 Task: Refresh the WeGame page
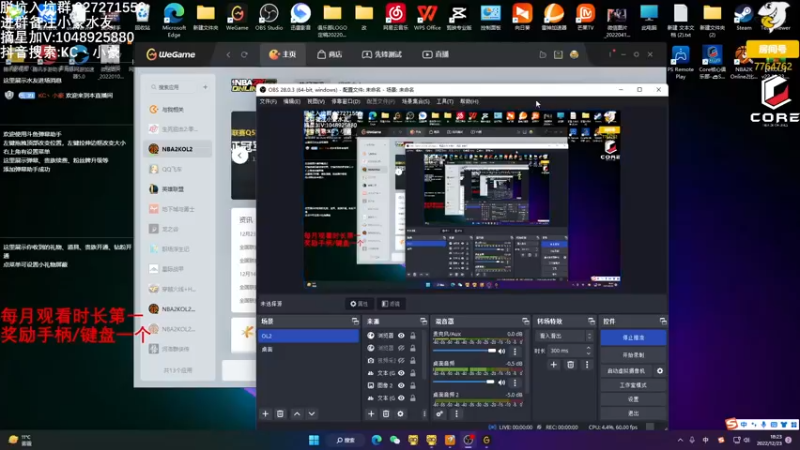point(244,55)
